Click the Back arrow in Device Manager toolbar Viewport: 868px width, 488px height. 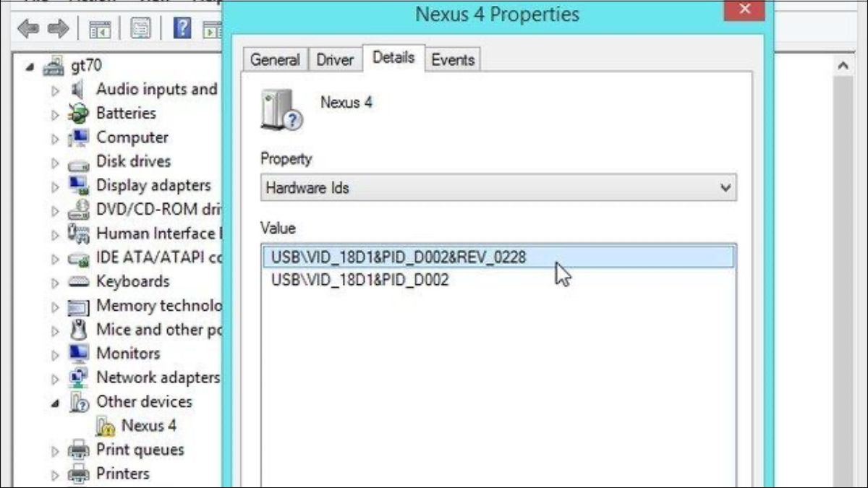tap(29, 29)
